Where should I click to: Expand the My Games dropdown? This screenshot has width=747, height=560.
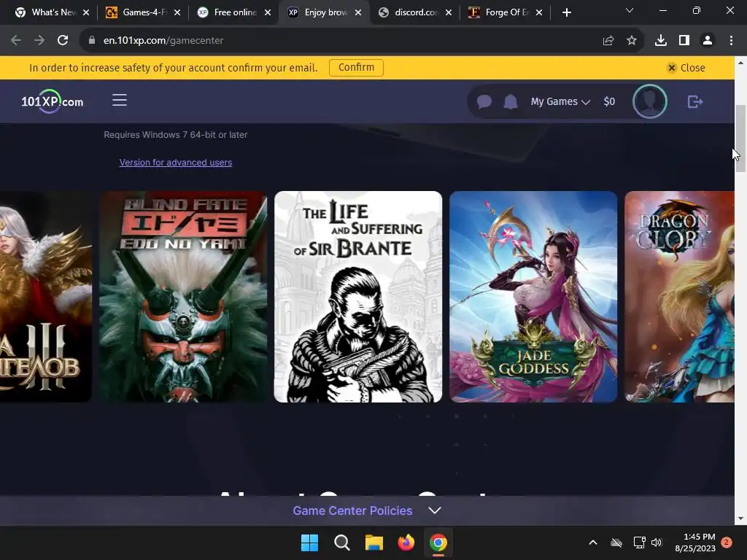coord(561,101)
